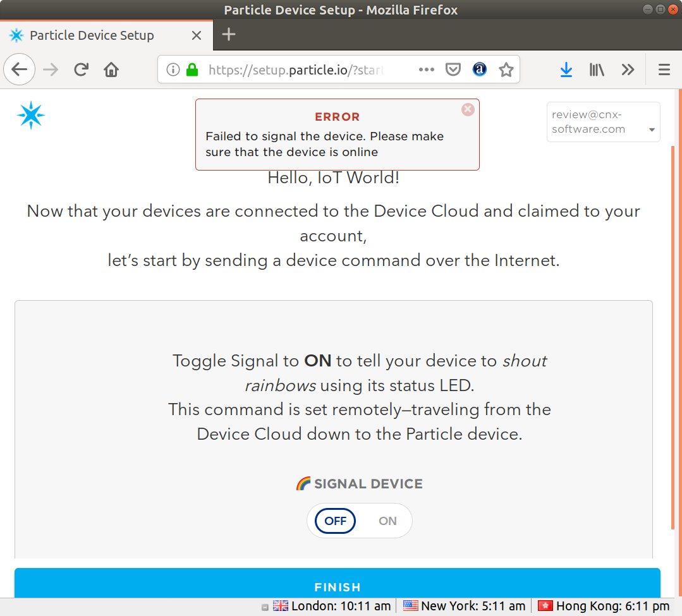682x616 pixels.
Task: Open the downloads panel
Action: pos(566,69)
